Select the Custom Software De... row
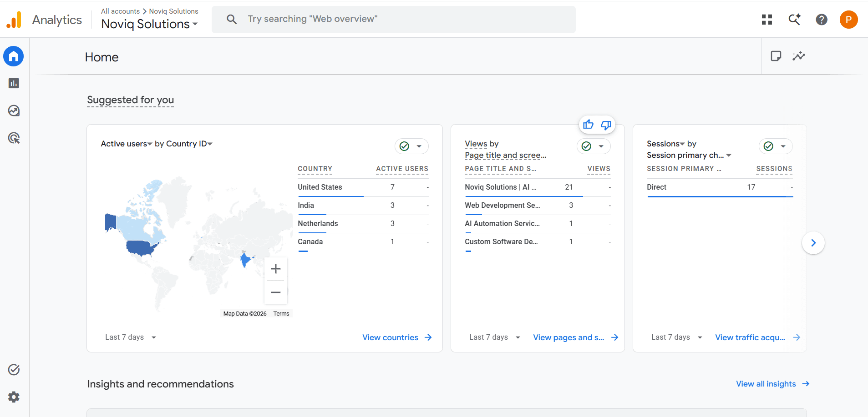 [538, 242]
